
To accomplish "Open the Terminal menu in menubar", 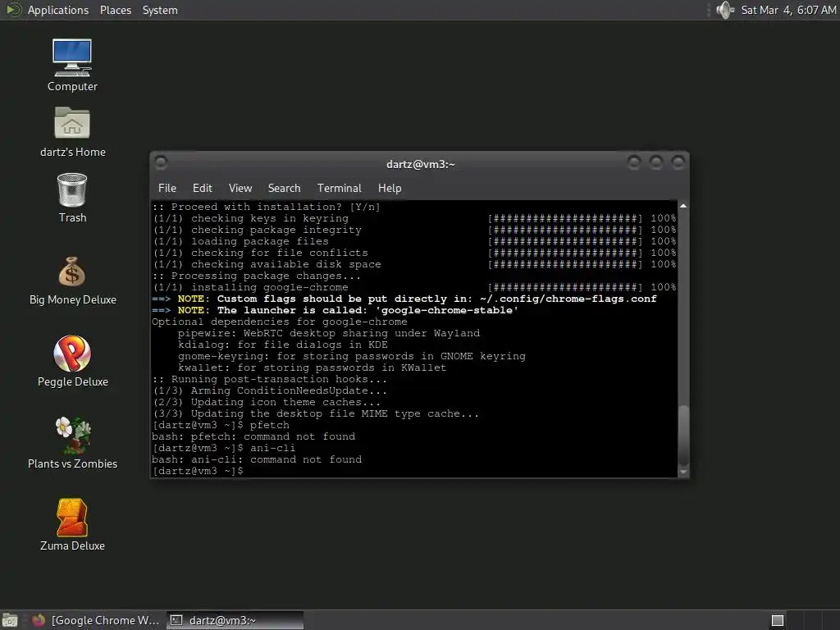I will pos(339,188).
